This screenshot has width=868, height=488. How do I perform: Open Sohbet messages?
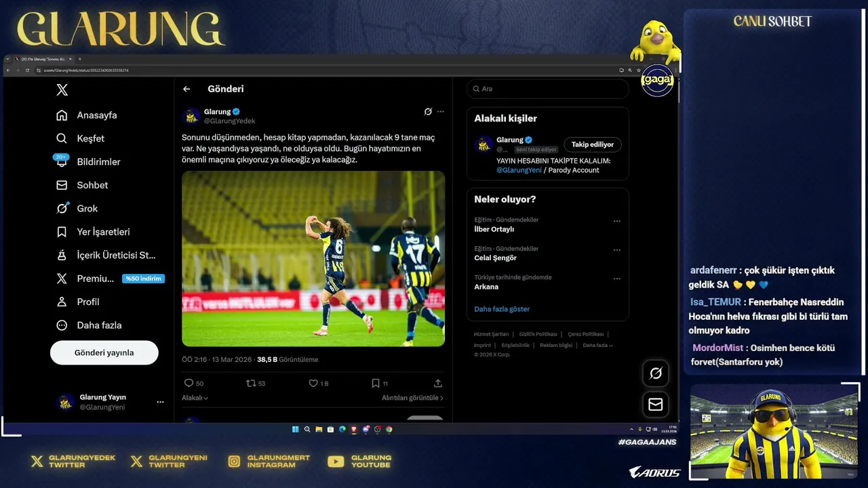82,185
